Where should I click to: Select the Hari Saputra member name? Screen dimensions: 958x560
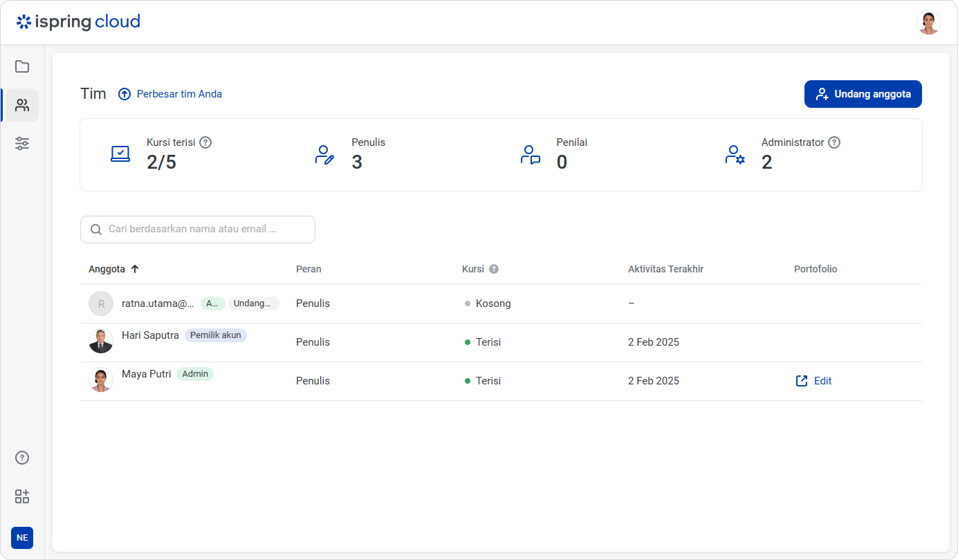pyautogui.click(x=150, y=335)
